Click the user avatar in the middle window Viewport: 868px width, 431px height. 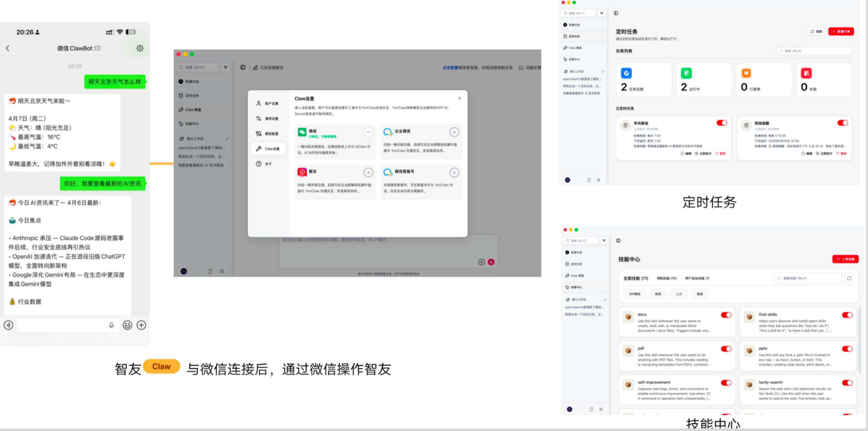point(184,271)
